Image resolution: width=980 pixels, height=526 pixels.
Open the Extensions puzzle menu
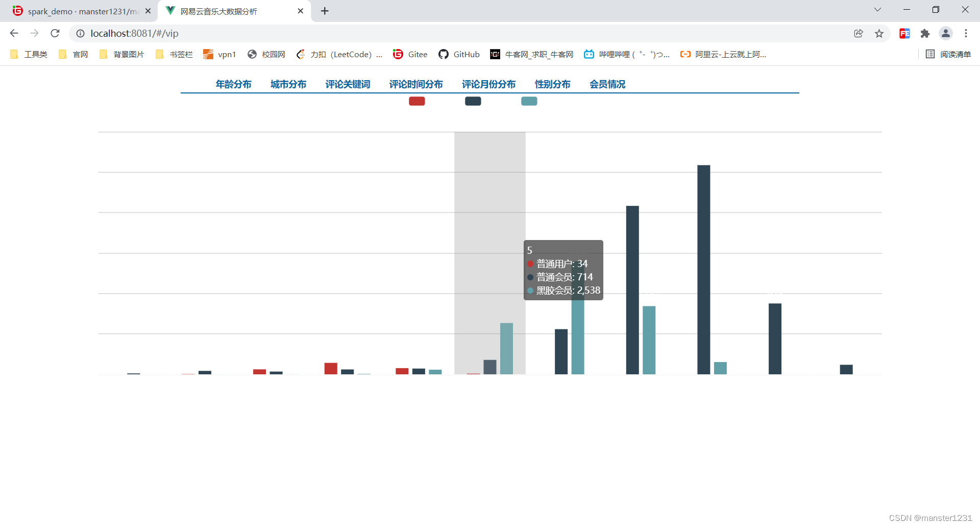(925, 33)
